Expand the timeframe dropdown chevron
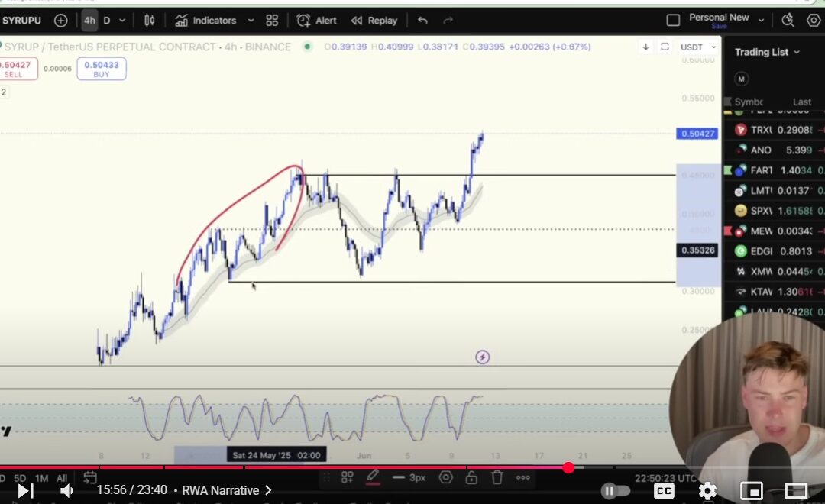The width and height of the screenshot is (825, 504). 122,21
